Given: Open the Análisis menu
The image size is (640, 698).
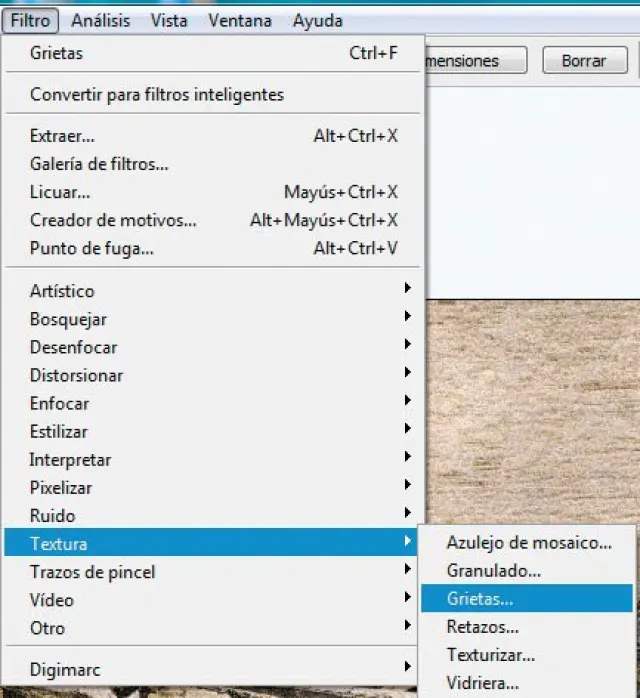Looking at the screenshot, I should pos(101,20).
